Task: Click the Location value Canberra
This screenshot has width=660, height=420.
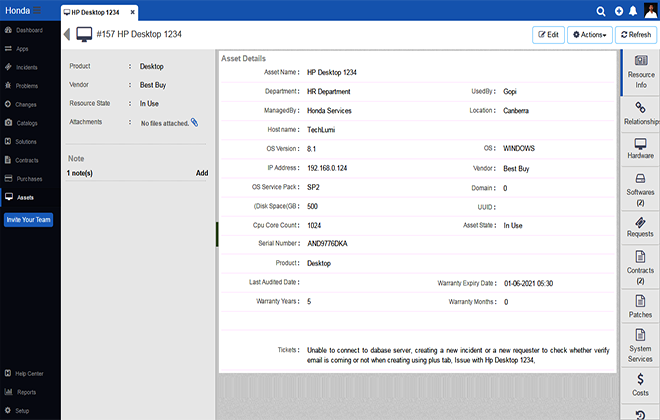Action: (516, 111)
